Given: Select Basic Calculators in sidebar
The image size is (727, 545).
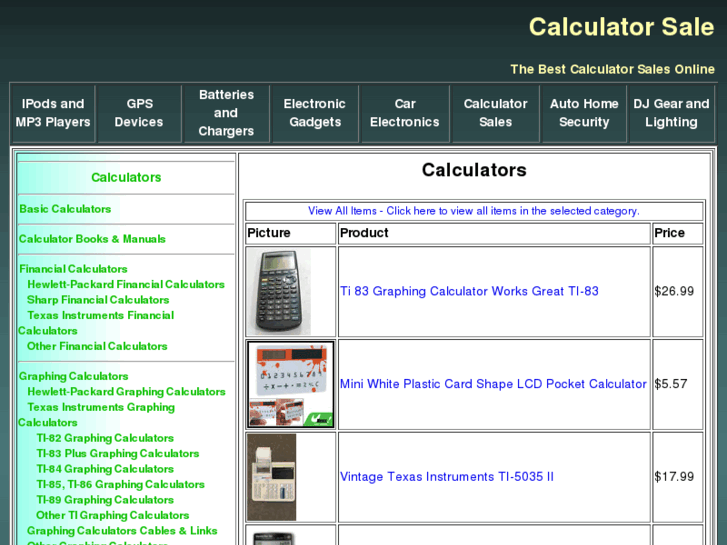Looking at the screenshot, I should pyautogui.click(x=65, y=209).
